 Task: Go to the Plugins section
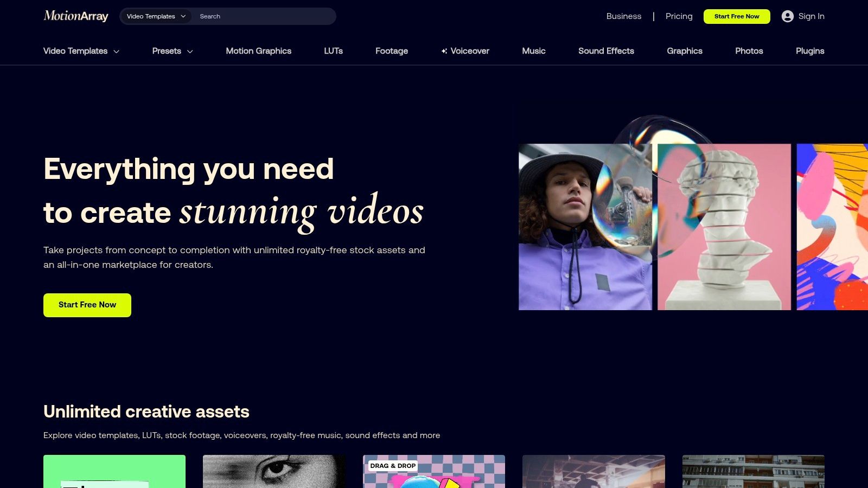point(810,51)
